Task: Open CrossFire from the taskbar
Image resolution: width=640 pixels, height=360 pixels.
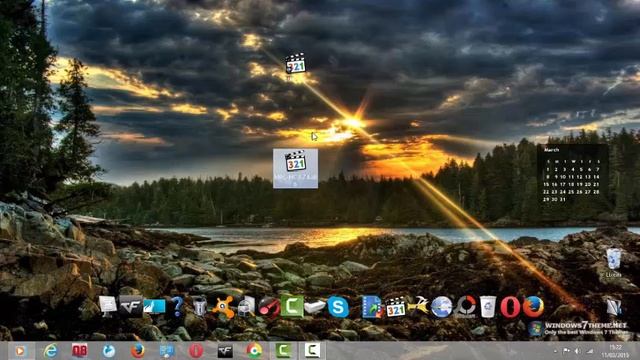Action: [225, 351]
